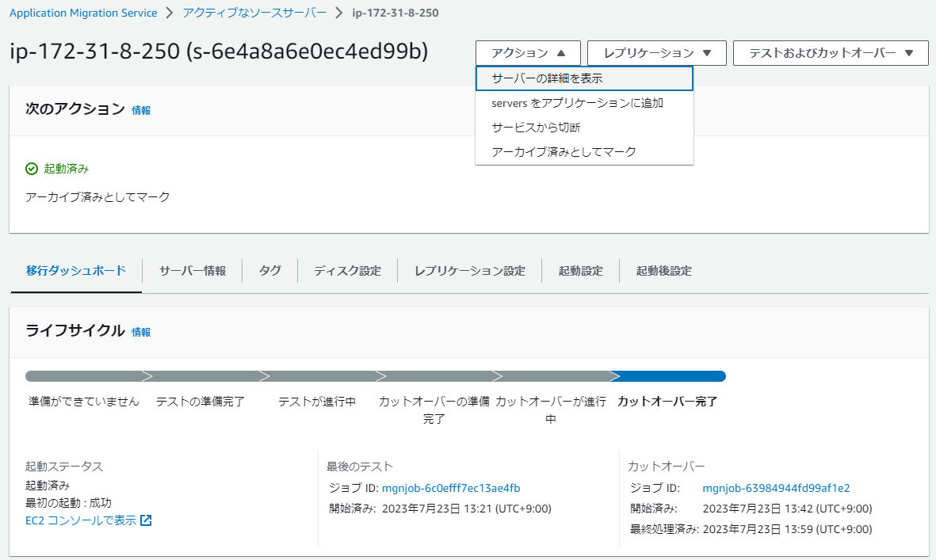Viewport: 936px width, 560px height.
Task: Click the 起動ステータス section label
Action: click(64, 467)
